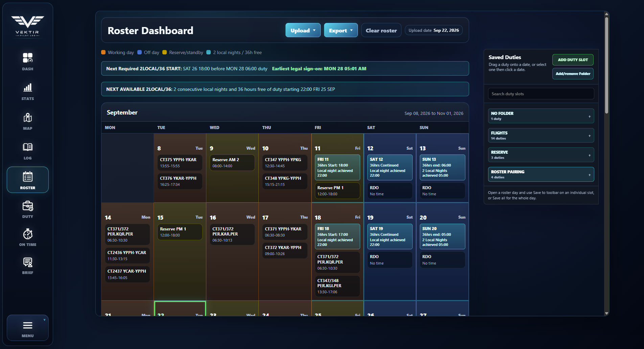Screen dimensions: 644x349
Task: Select the Reserve AM 2 duty
Action: (232, 163)
